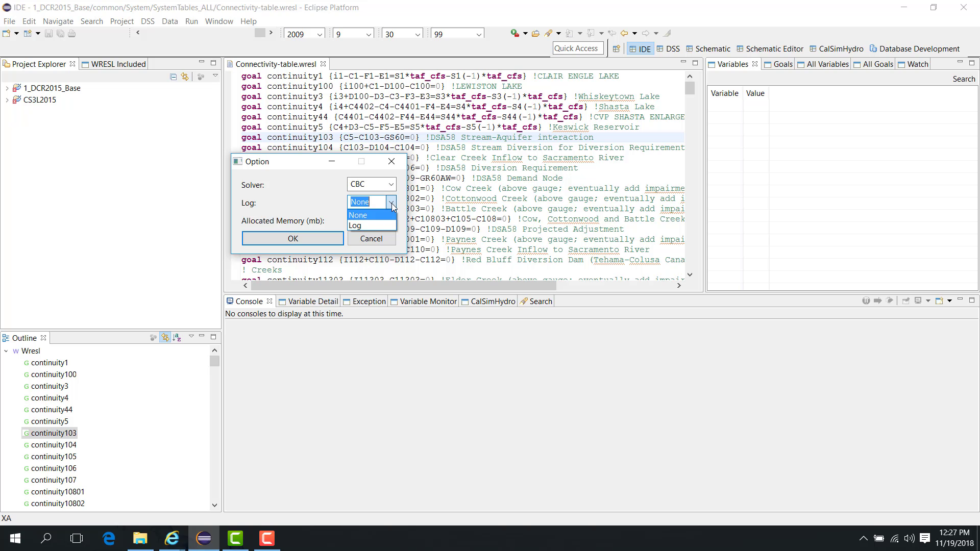Open File Explorer from the taskbar
This screenshot has width=980, height=551.
coord(140,538)
